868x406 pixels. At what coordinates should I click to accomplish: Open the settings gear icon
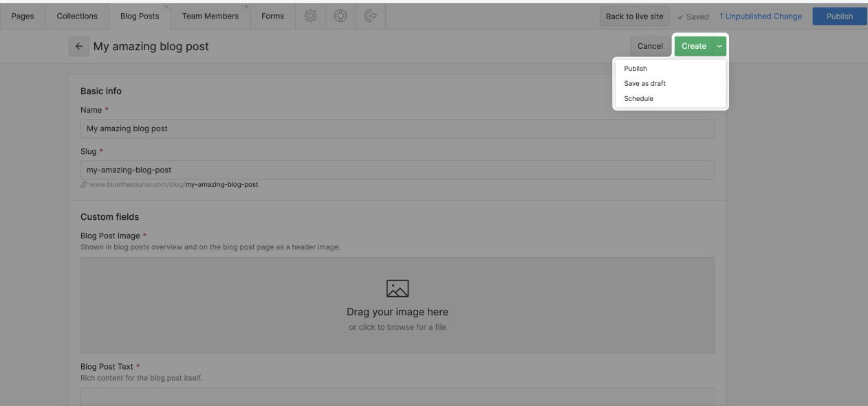[x=310, y=16]
